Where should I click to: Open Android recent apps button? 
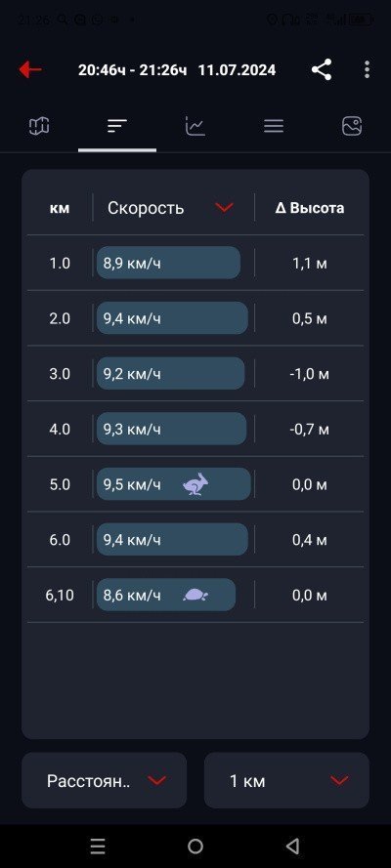tap(98, 846)
